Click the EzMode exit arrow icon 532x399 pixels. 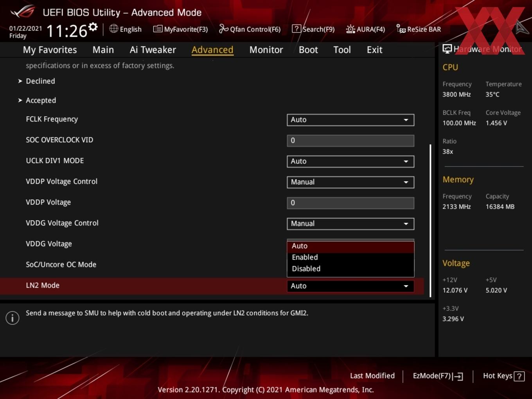pyautogui.click(x=458, y=376)
